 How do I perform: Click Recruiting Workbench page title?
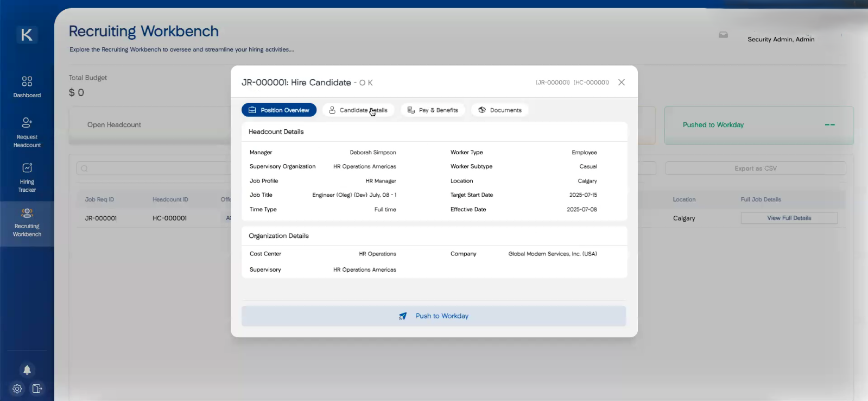click(144, 31)
